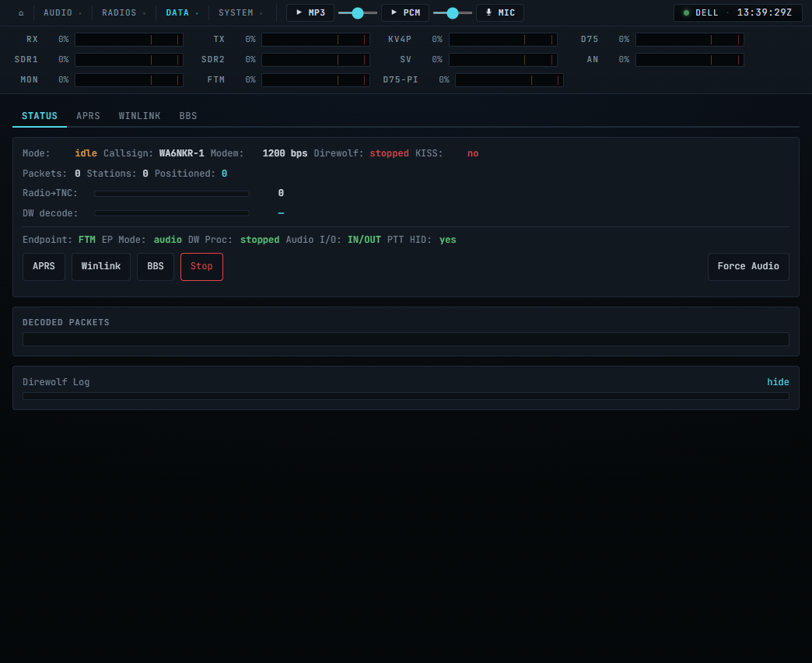Start APRS mode button
This screenshot has height=663, width=812.
(44, 267)
